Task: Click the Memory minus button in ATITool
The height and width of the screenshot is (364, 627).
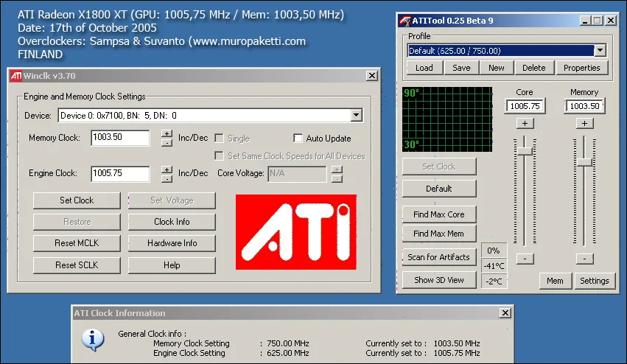Action: 584,259
